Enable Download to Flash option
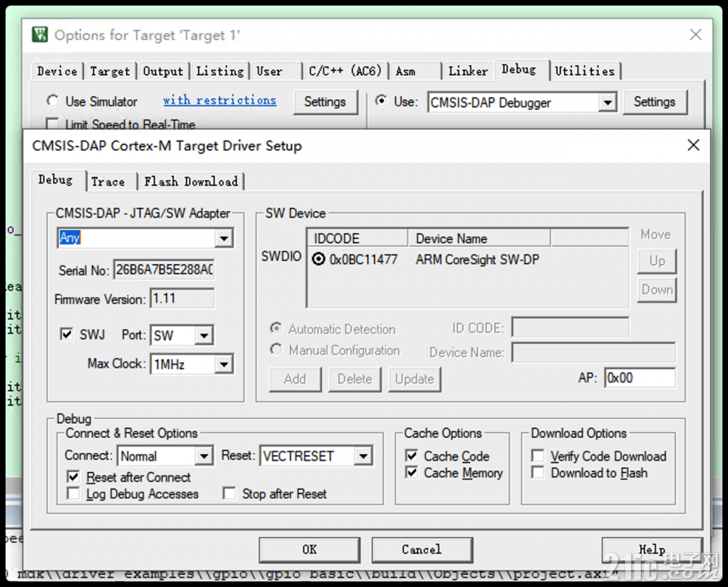The height and width of the screenshot is (587, 728). pos(537,472)
